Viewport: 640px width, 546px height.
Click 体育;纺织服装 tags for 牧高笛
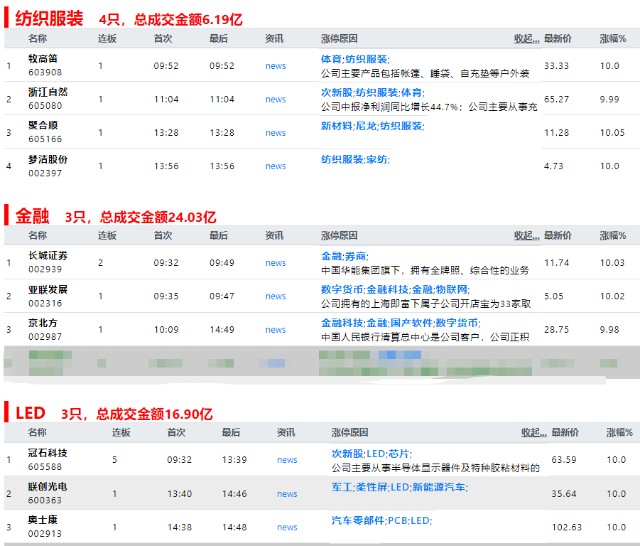click(x=355, y=59)
